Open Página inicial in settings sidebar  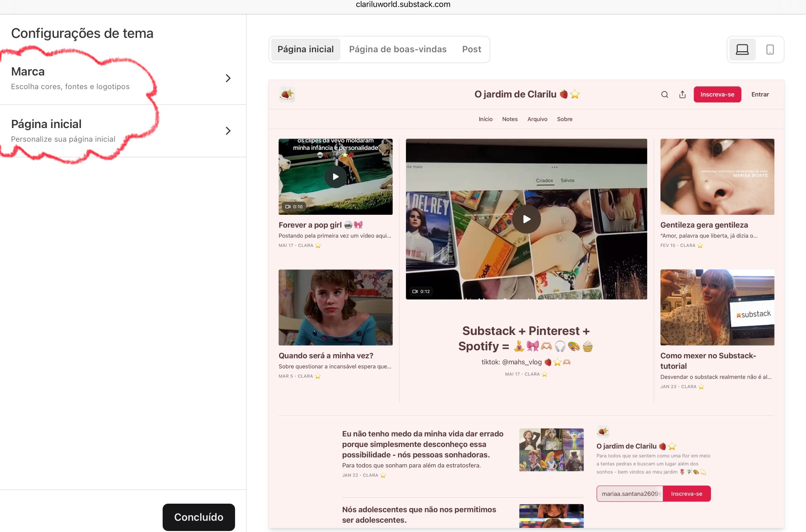click(46, 124)
